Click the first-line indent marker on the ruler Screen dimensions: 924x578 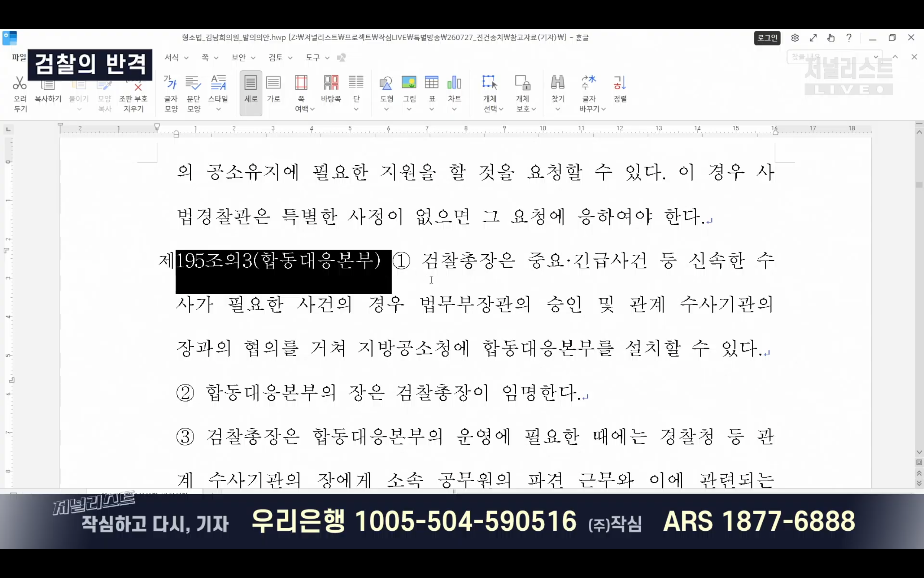[x=157, y=126]
